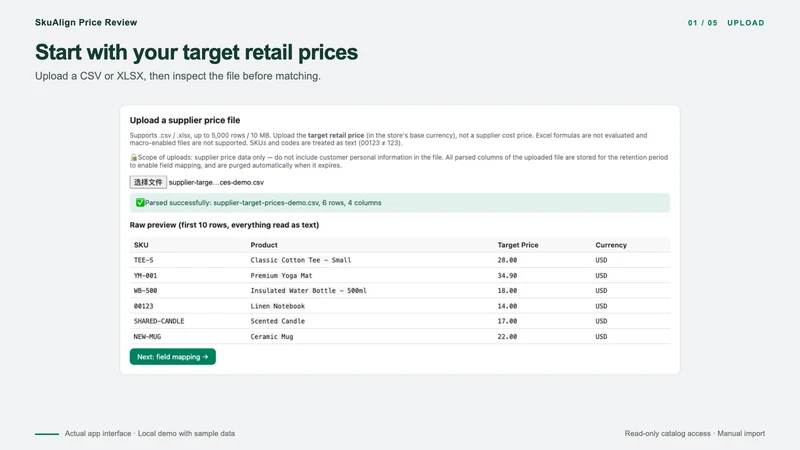Viewport: 800px width, 450px height.
Task: Click the lock icon beside Scope of uploads
Action: [x=133, y=158]
